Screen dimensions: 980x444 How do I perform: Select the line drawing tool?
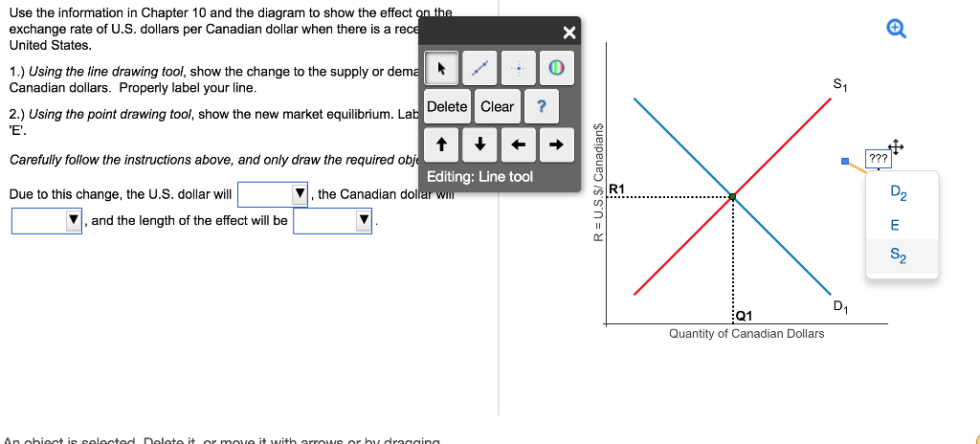point(479,70)
